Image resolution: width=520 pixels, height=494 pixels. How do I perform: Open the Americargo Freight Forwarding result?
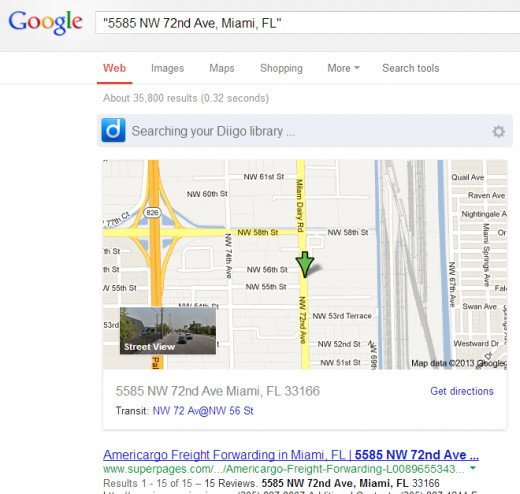pos(291,455)
